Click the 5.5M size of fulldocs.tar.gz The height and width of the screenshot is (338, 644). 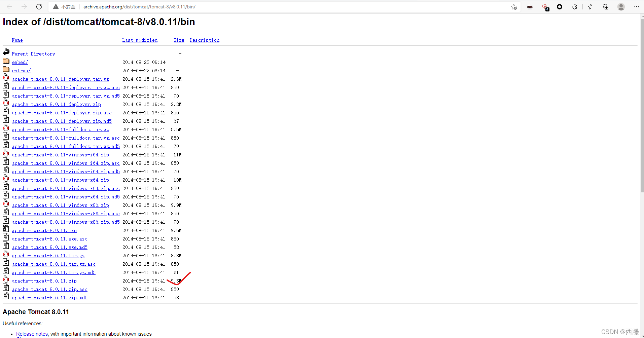pyautogui.click(x=176, y=129)
